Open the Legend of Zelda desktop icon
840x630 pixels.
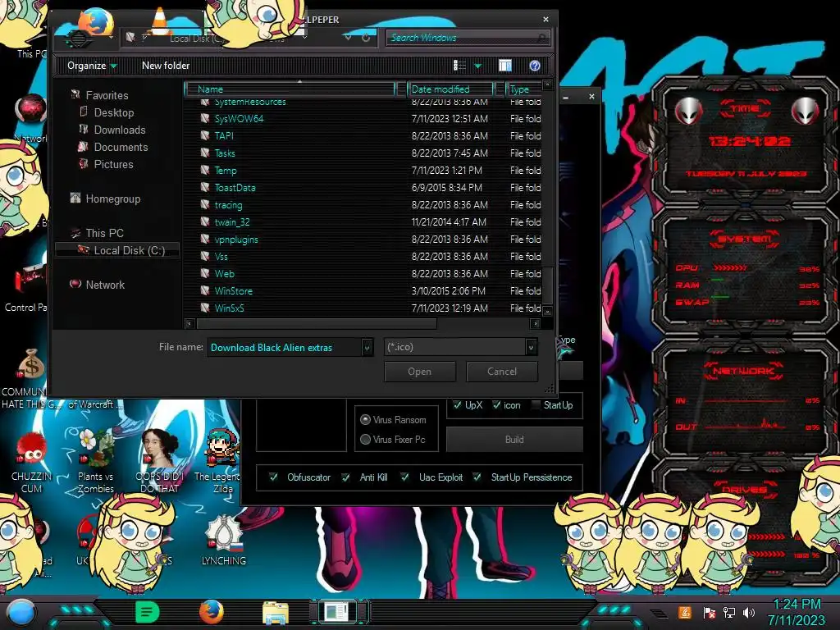[x=220, y=461]
